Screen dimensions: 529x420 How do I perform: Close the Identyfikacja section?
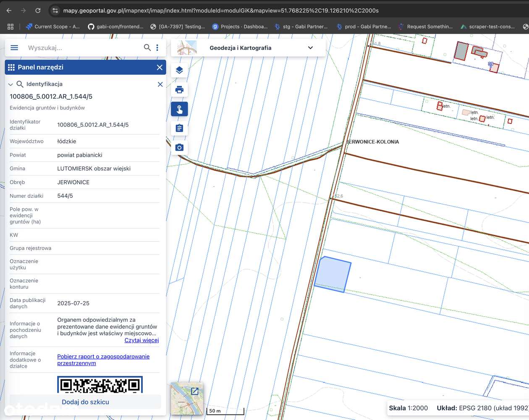[160, 84]
